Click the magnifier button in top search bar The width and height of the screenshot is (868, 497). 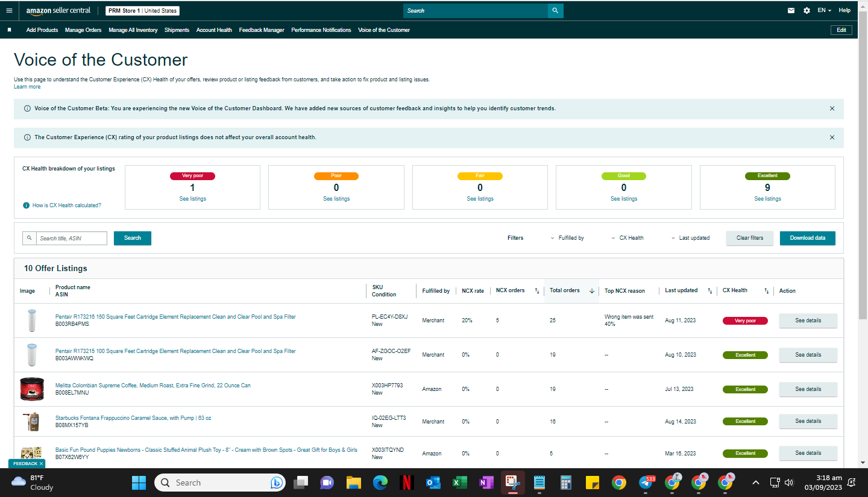click(x=555, y=10)
